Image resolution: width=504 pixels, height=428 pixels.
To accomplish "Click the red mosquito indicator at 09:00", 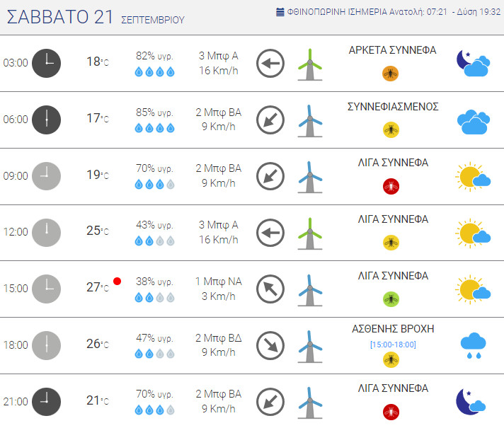I will tap(391, 186).
